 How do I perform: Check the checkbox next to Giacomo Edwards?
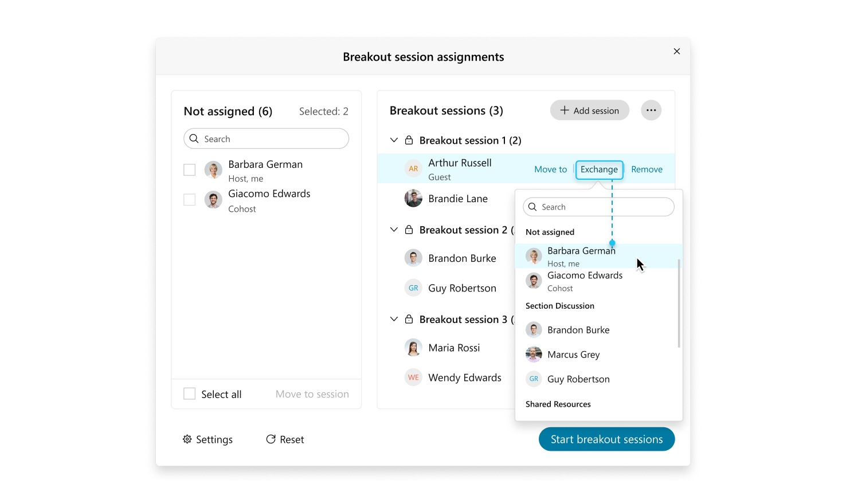pos(189,199)
